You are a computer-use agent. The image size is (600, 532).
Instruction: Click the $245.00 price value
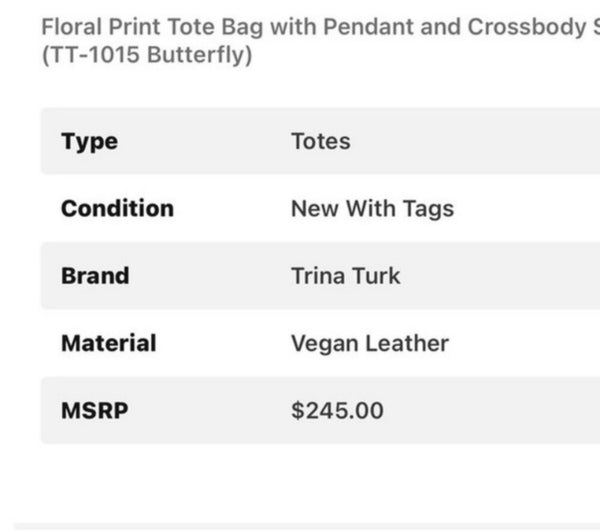(337, 411)
